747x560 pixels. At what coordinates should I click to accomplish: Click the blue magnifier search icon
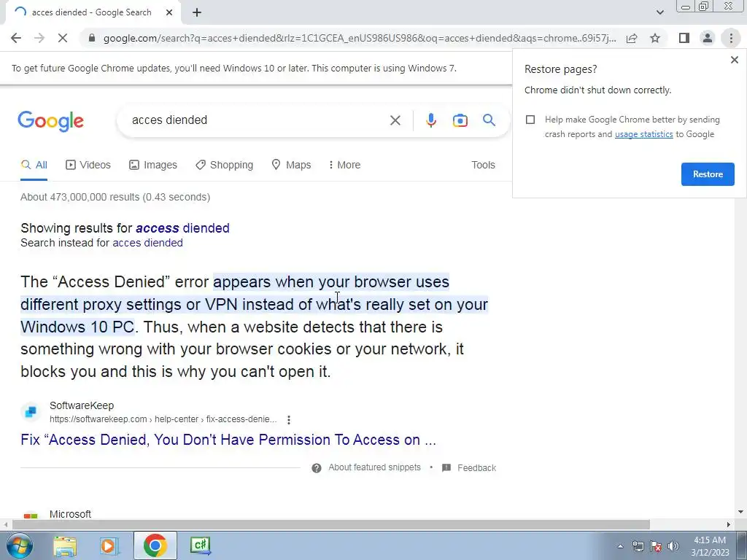[x=489, y=120]
